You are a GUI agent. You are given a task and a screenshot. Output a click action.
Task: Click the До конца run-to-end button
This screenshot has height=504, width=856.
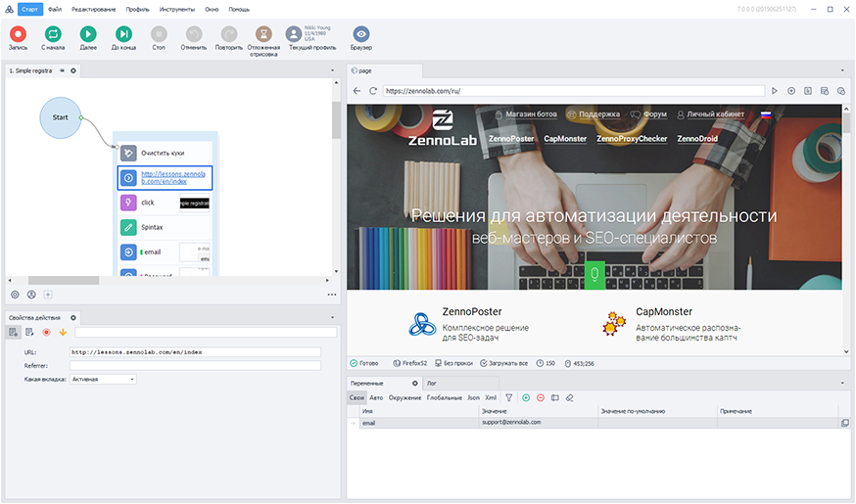(123, 34)
